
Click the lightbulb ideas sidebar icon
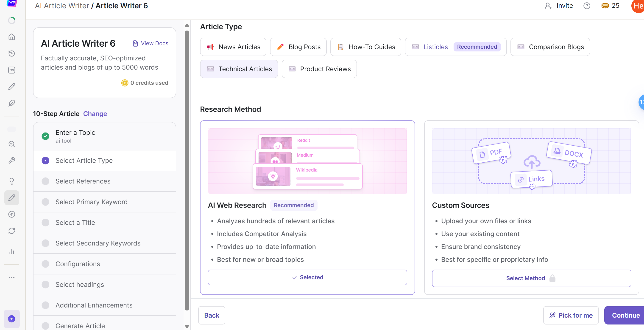point(12,181)
